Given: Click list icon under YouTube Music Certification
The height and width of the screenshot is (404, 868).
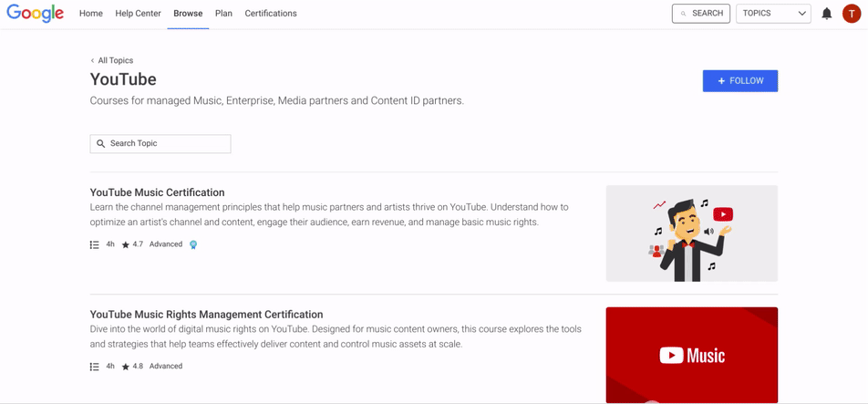Looking at the screenshot, I should point(95,244).
